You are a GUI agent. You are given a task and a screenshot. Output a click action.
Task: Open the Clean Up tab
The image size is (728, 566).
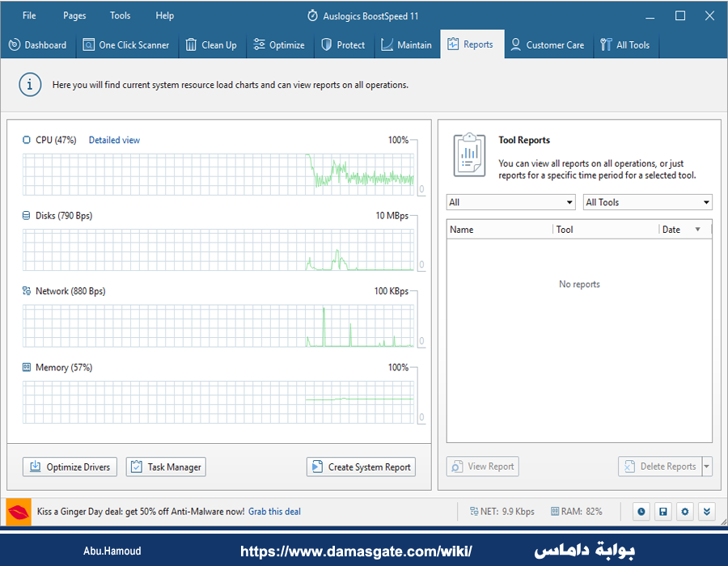click(212, 44)
